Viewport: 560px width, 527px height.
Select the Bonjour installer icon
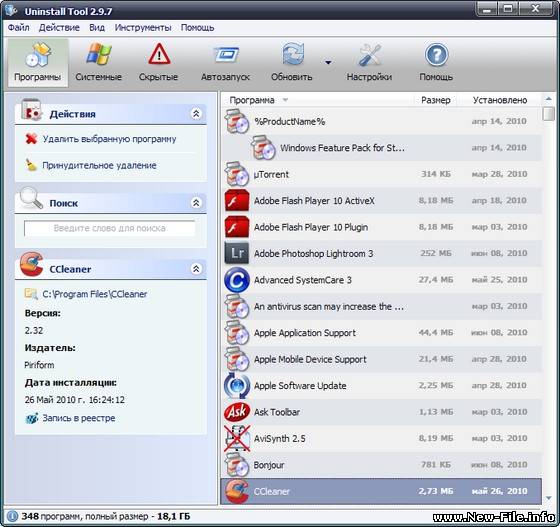tap(236, 465)
